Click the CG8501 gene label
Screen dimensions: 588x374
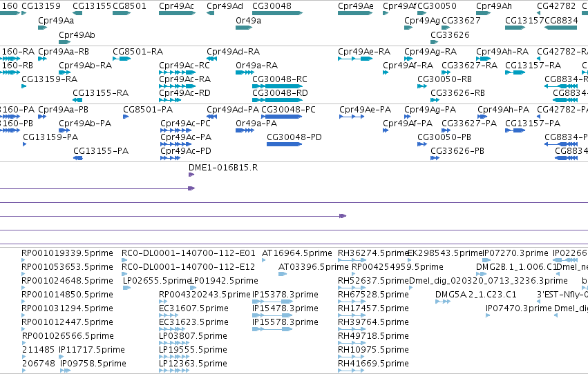129,6
